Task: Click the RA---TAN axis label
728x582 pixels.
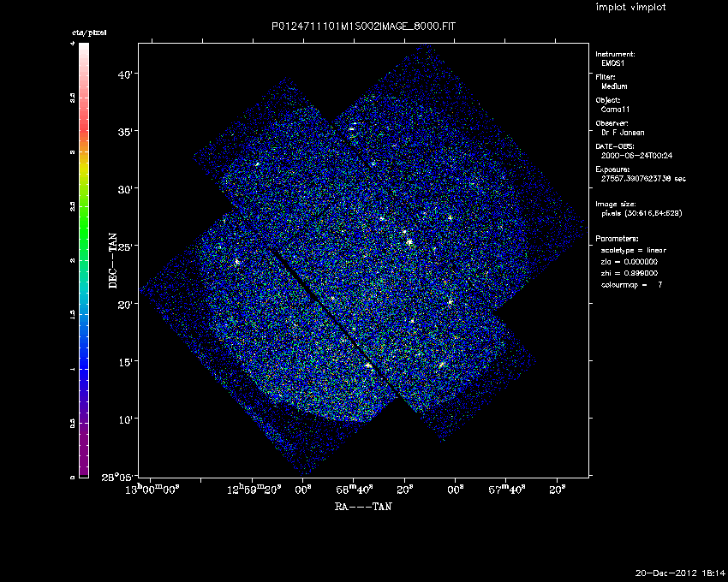Action: [363, 506]
